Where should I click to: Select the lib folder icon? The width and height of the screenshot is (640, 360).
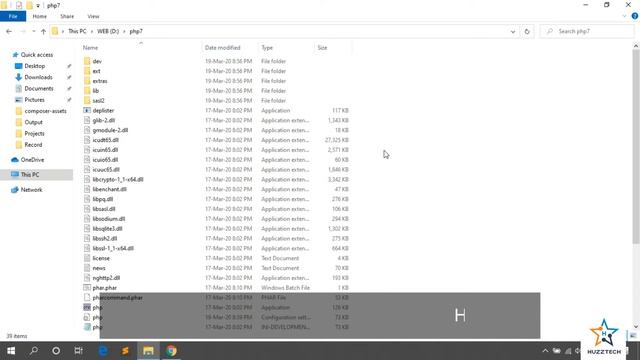[87, 91]
